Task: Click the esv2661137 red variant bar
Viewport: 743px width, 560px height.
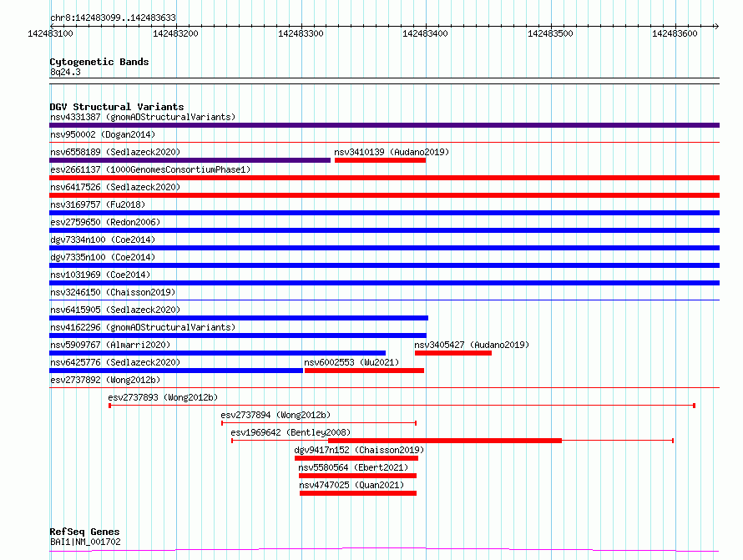Action: (x=384, y=178)
